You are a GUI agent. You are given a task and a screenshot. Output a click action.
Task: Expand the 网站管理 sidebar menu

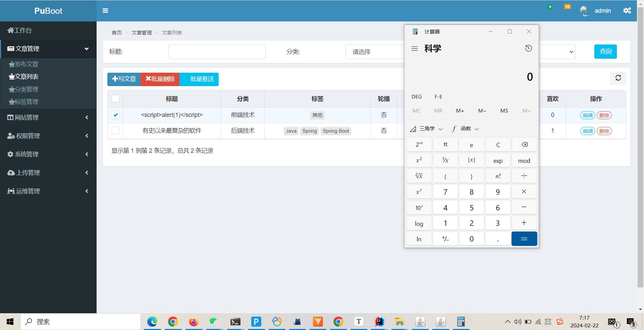48,117
